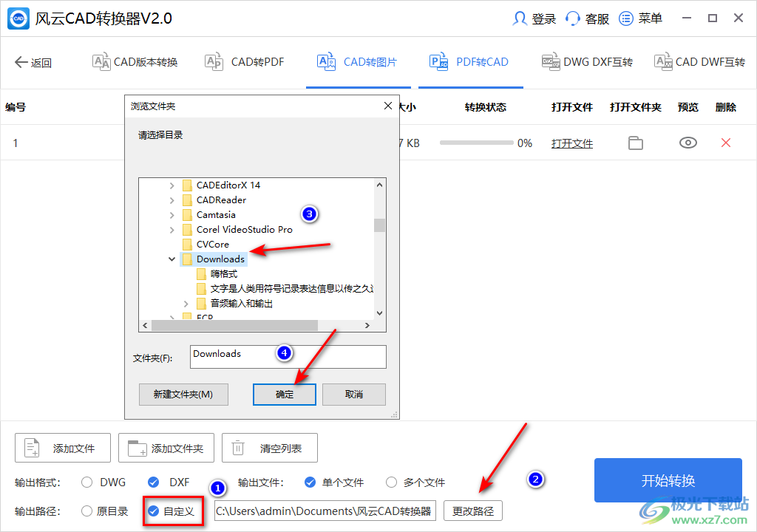Click the app logo icon in title bar
Viewport: 757px width, 532px height.
click(18, 18)
